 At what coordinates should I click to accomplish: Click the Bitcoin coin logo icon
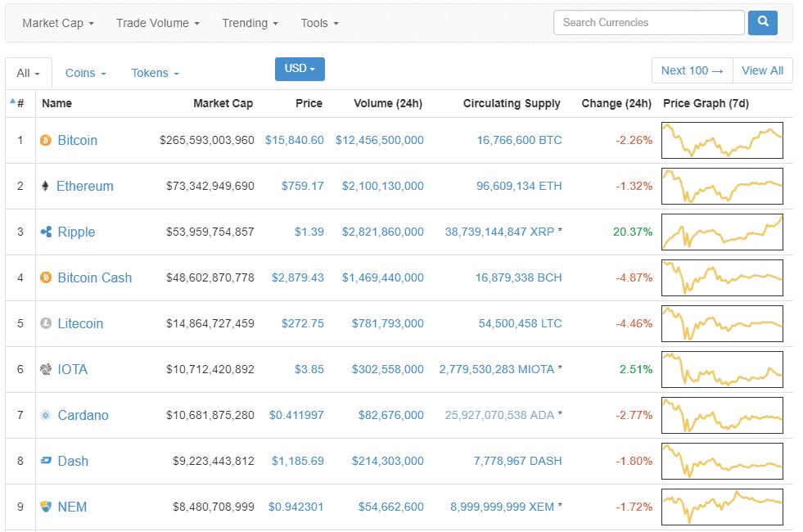click(46, 140)
